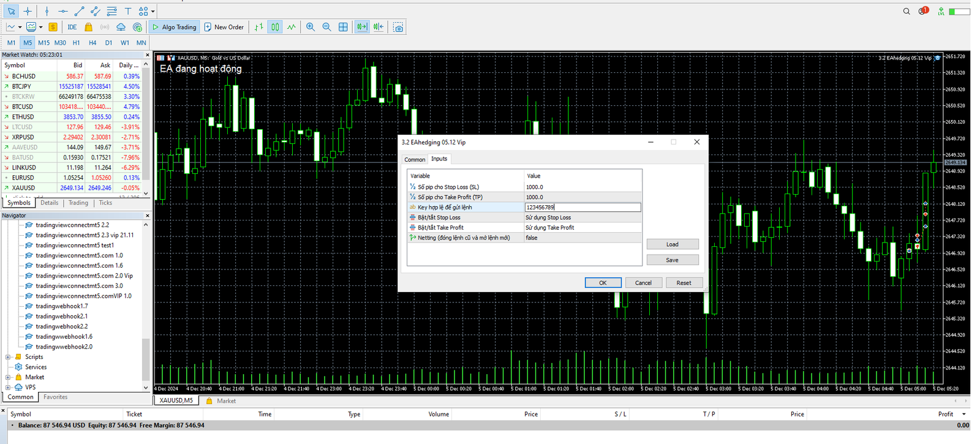Pick the equidistant channel tool
The width and height of the screenshot is (980, 444).
coord(95,11)
